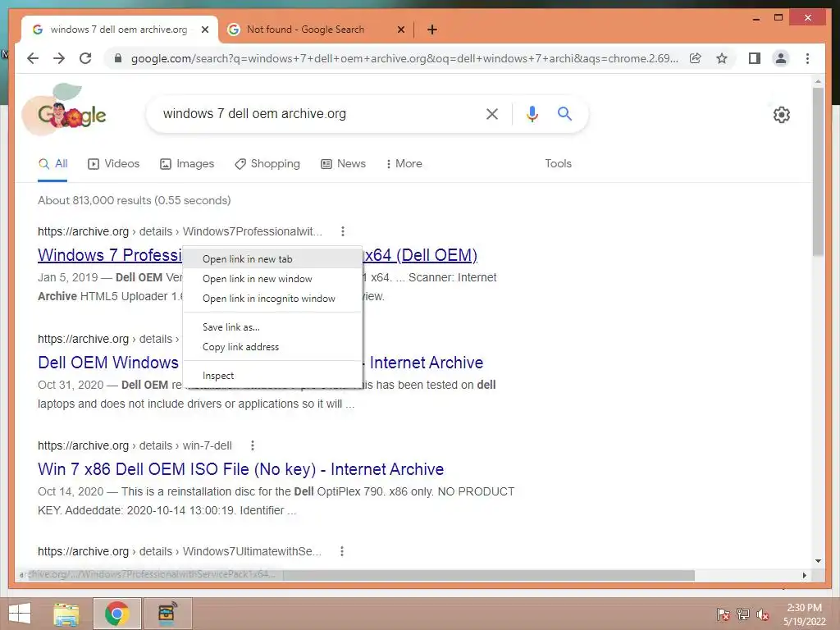Open 'Win 7 x86 Dell OEM ISO File' result
840x630 pixels.
(x=240, y=469)
